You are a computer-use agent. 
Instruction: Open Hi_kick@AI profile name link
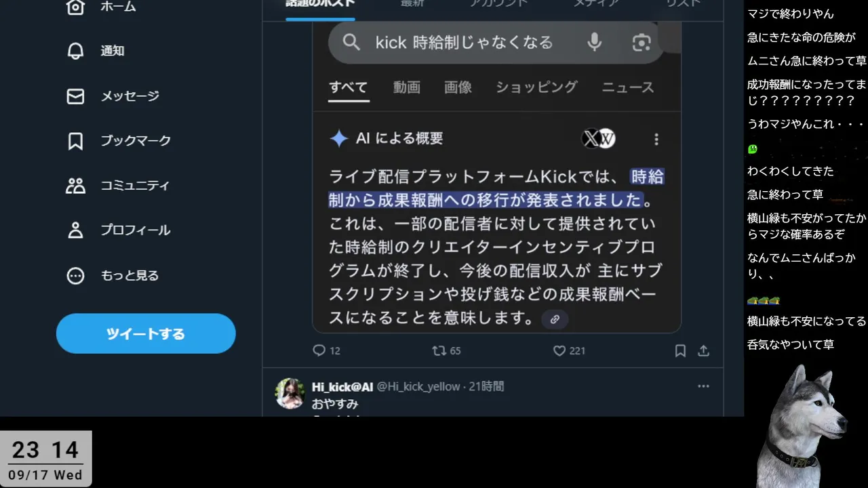342,386
